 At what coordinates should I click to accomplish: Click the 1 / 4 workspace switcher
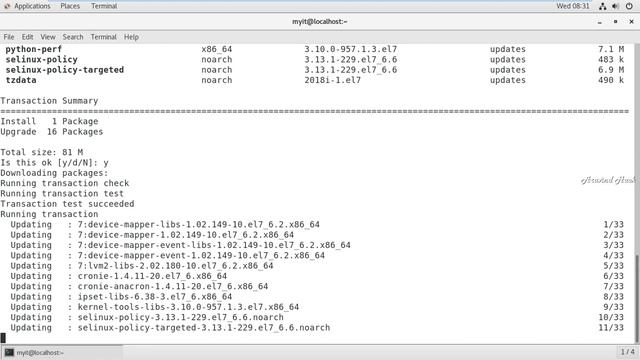627,352
